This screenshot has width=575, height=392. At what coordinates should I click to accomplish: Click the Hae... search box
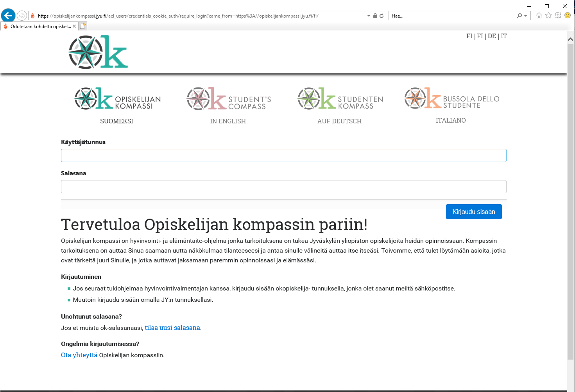coord(453,16)
